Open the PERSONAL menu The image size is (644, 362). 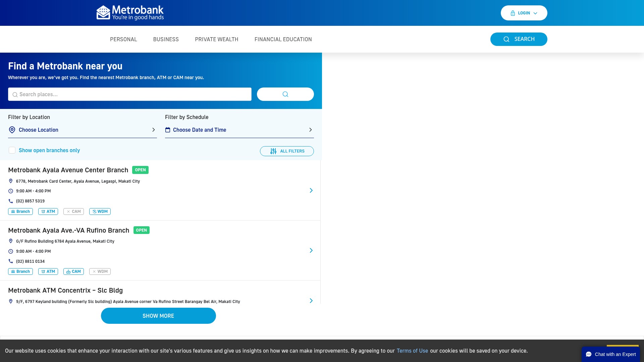coord(123,40)
